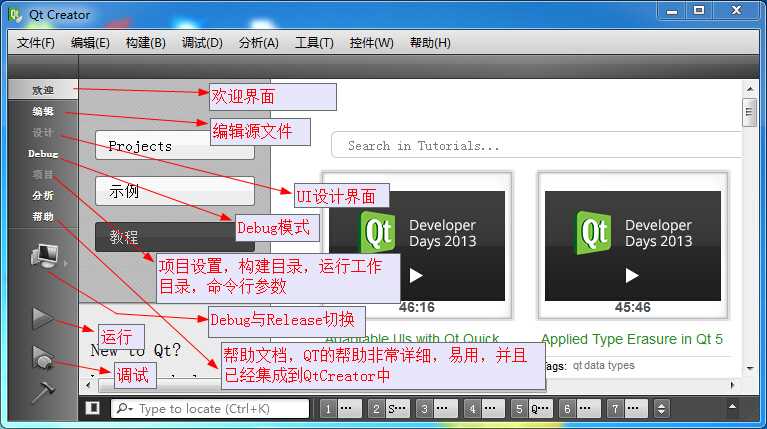Open Applied Type Erasure in Qt 5

tap(632, 339)
